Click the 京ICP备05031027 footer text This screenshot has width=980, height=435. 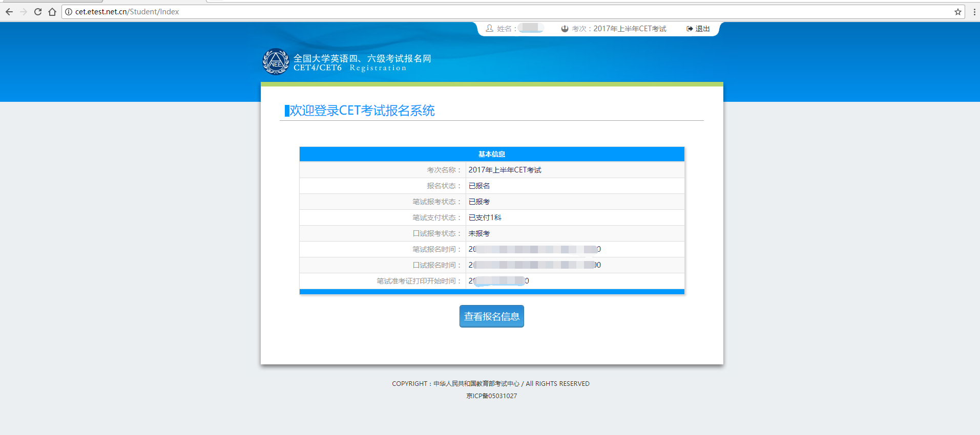491,396
